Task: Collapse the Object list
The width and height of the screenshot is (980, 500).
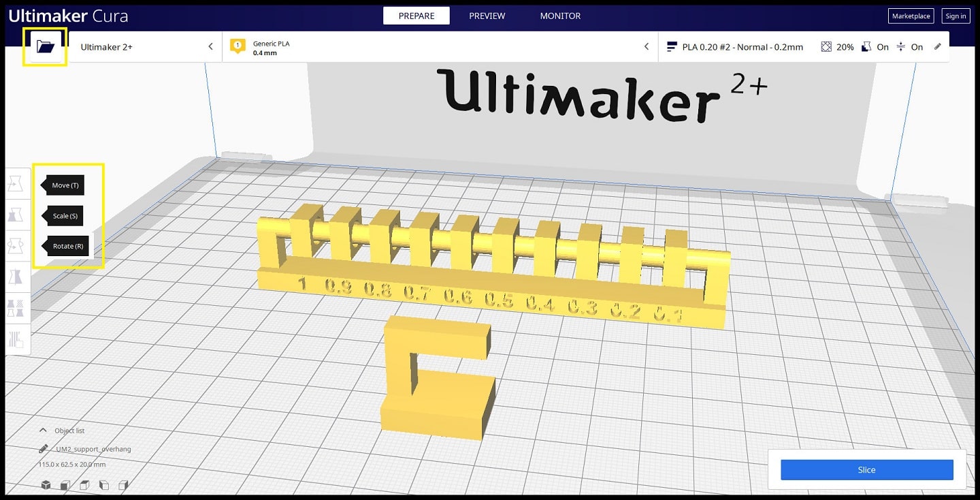Action: [x=43, y=431]
